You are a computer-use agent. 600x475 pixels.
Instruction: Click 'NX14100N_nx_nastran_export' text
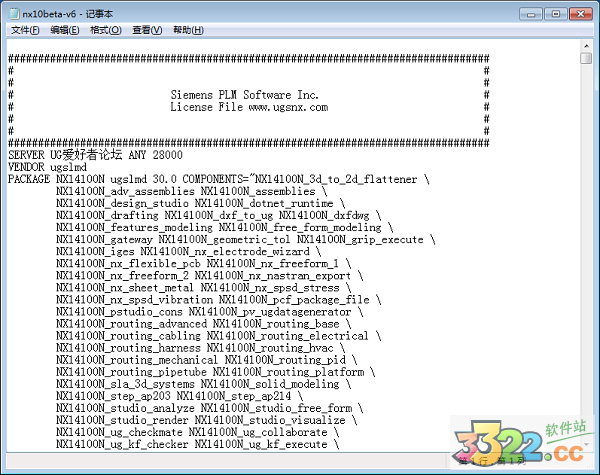(x=272, y=276)
